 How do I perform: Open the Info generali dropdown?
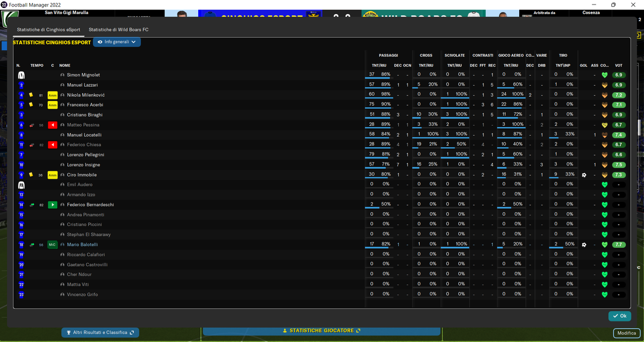[117, 42]
